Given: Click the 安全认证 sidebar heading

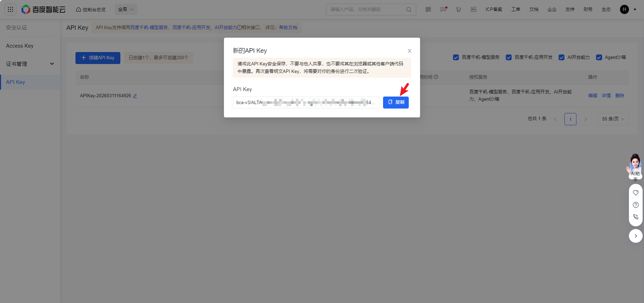Looking at the screenshot, I should pos(16,28).
